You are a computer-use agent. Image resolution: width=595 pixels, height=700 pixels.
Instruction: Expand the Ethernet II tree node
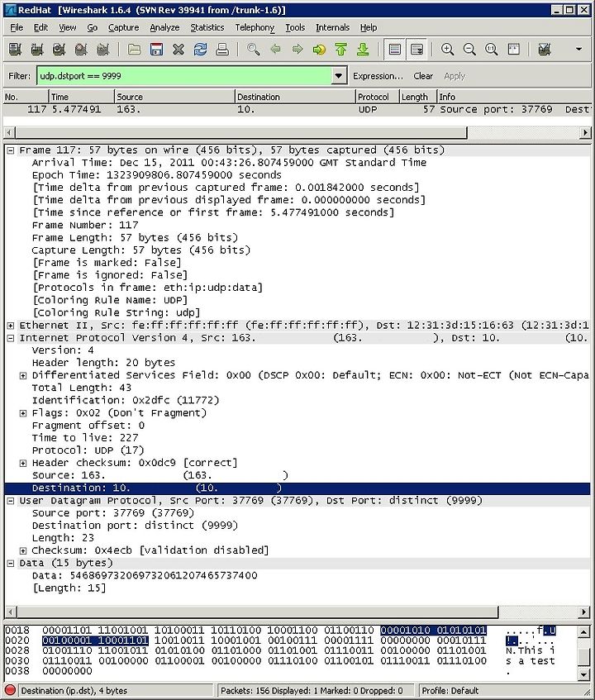coord(11,326)
